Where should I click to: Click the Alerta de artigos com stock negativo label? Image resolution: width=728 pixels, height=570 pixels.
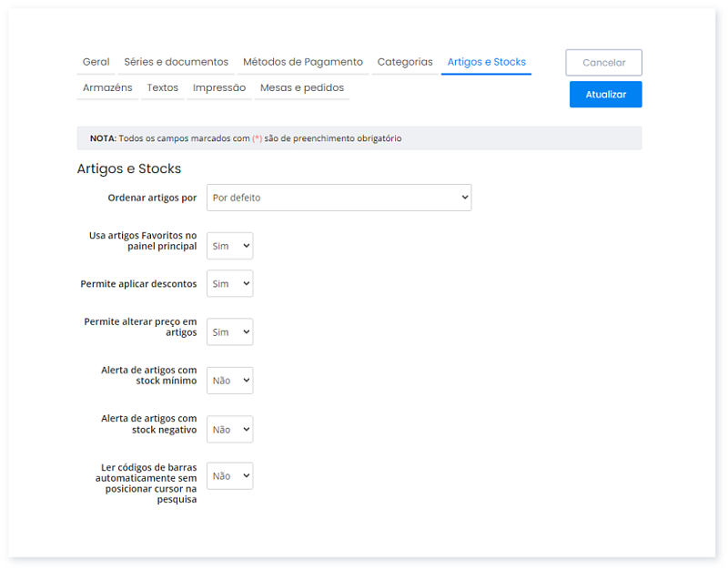coord(149,424)
